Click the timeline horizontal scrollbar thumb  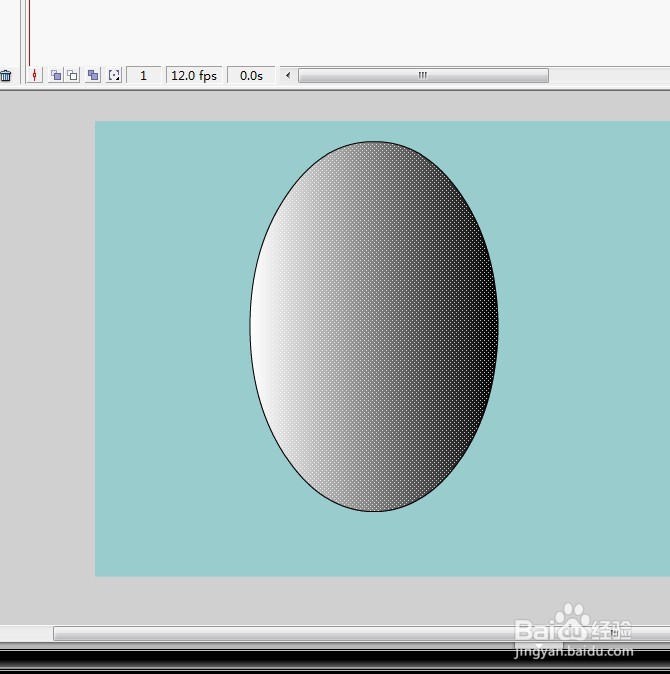pos(423,75)
